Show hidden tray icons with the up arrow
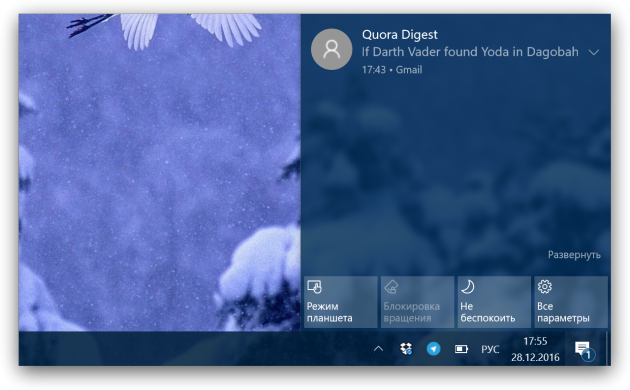The width and height of the screenshot is (630, 390). [x=378, y=349]
